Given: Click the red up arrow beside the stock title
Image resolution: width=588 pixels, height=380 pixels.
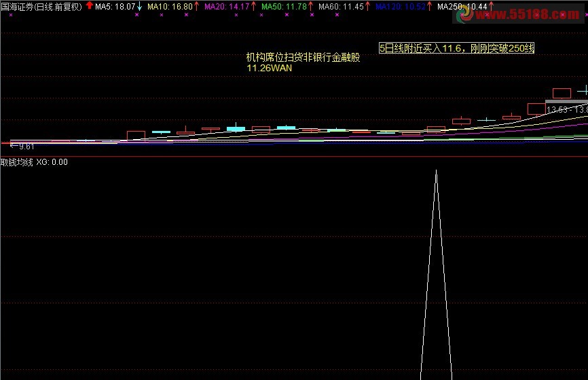Looking at the screenshot, I should (90, 5).
